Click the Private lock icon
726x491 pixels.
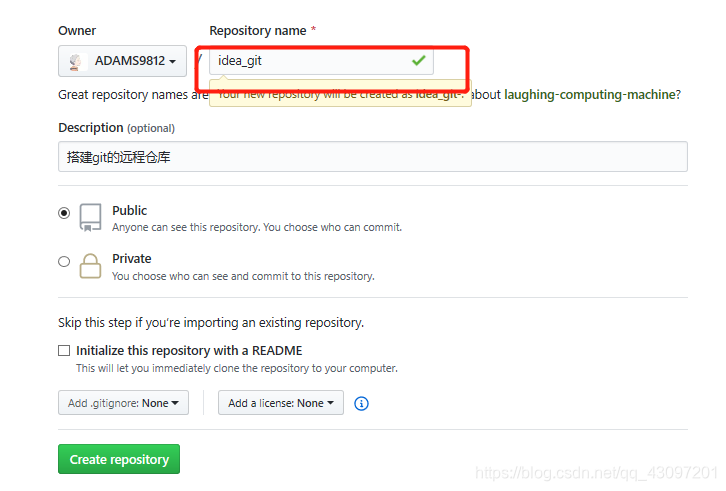pyautogui.click(x=90, y=266)
